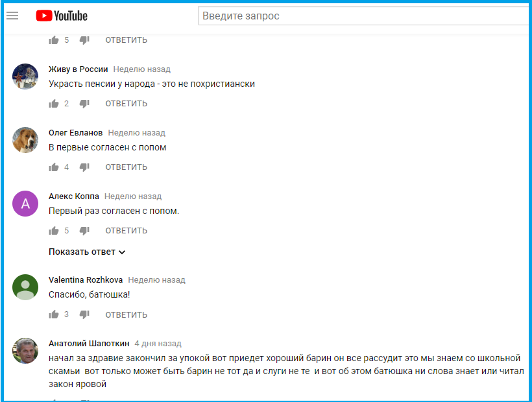Select comment text 'Первый раз согласен с попом.'
The height and width of the screenshot is (402, 532).
(114, 211)
